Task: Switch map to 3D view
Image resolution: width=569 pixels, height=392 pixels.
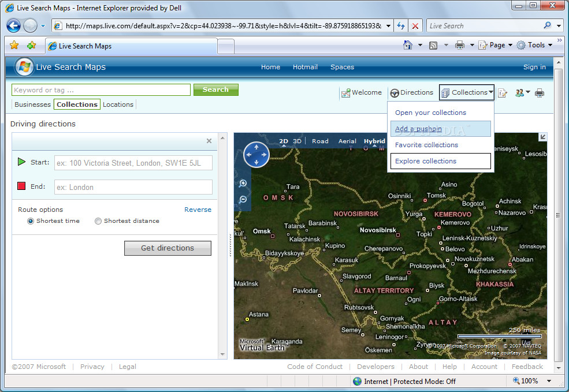Action: pos(297,141)
